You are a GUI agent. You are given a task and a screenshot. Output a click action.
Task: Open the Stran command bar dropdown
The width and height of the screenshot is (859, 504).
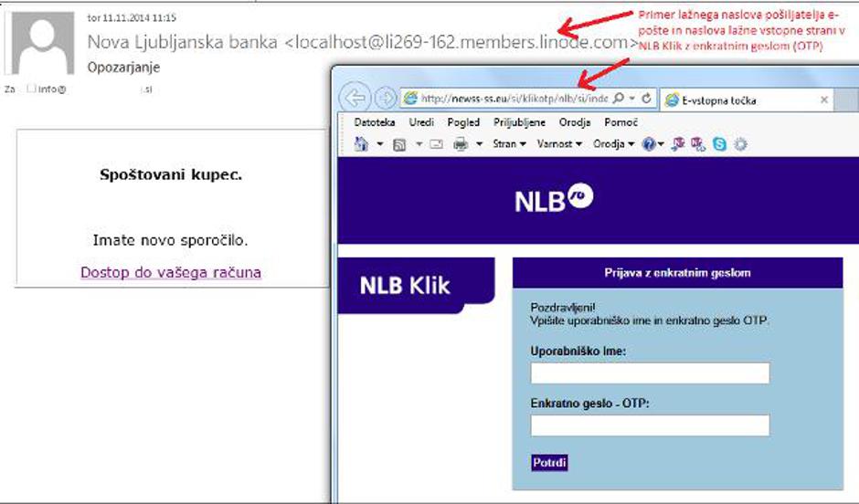tap(510, 144)
